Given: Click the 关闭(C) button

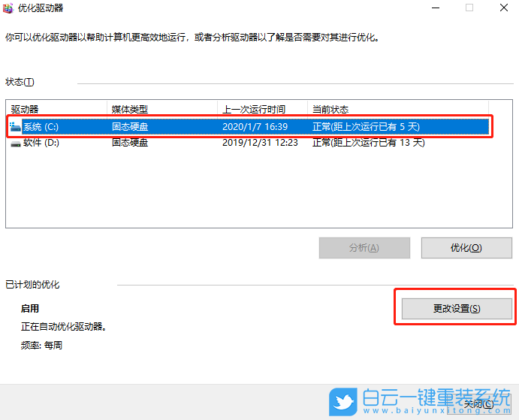Looking at the screenshot, I should [x=478, y=403].
